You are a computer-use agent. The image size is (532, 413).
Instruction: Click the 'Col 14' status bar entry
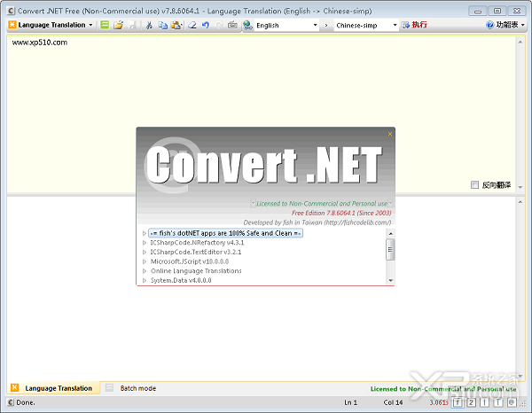coord(393,402)
